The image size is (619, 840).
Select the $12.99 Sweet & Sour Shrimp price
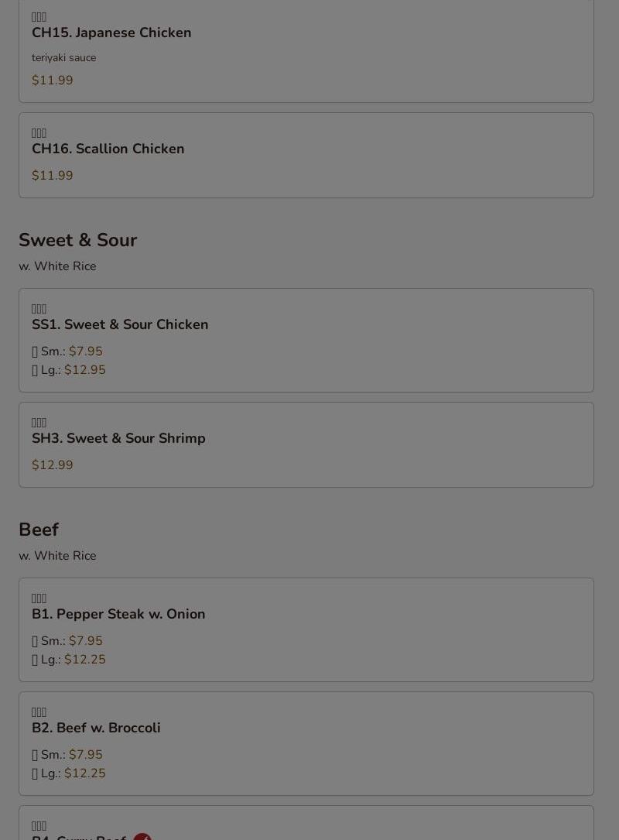53,465
